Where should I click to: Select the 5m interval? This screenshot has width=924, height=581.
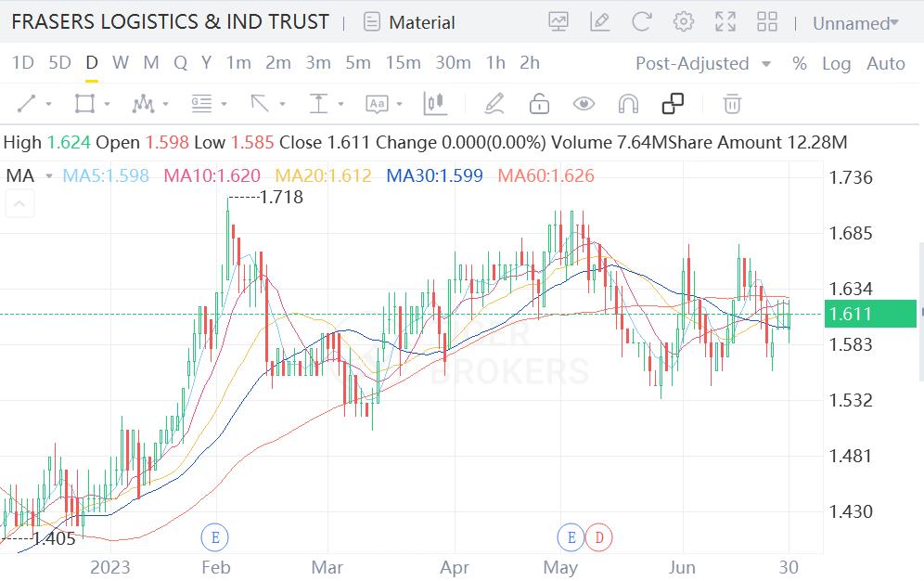358,62
